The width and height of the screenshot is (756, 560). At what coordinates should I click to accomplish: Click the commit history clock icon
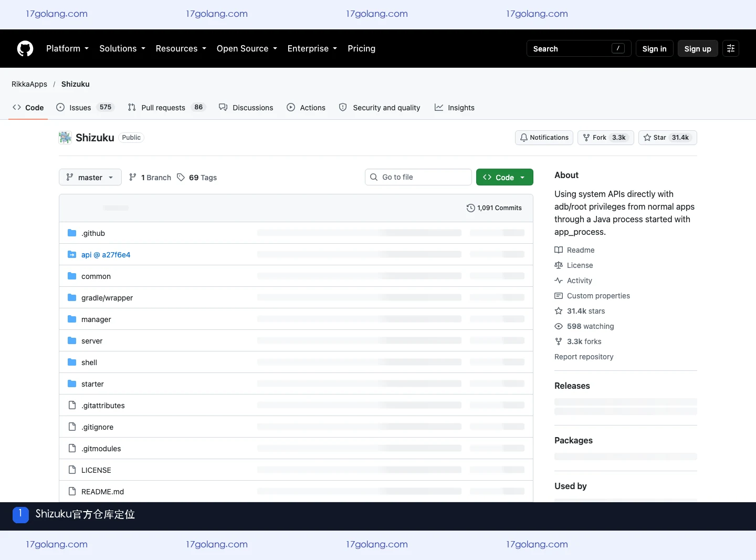click(x=470, y=208)
